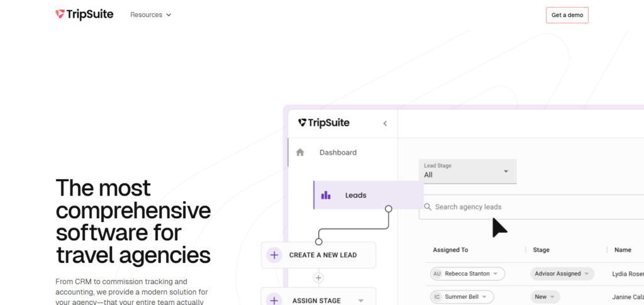Expand the ASSIGN STAGE dropdown arrow
644x305 pixels.
360,301
